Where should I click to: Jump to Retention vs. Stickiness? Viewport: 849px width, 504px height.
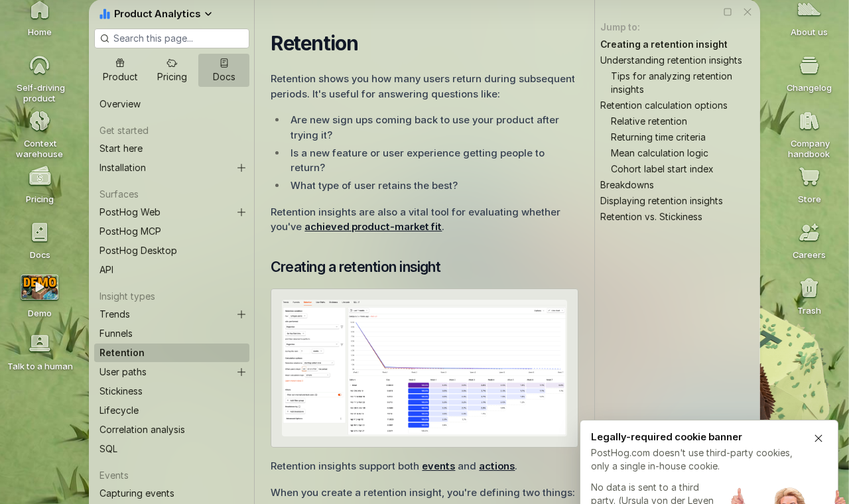pos(651,217)
